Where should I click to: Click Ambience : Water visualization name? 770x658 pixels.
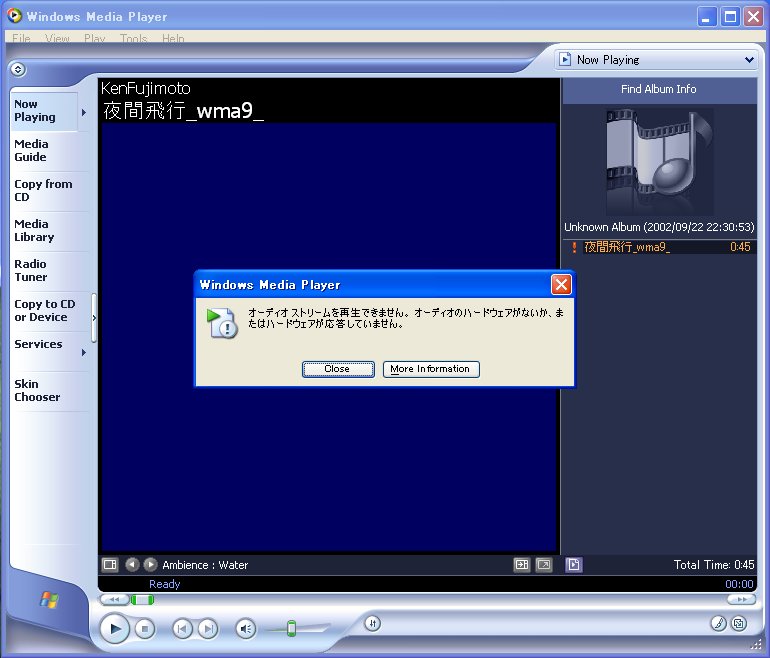pyautogui.click(x=205, y=565)
